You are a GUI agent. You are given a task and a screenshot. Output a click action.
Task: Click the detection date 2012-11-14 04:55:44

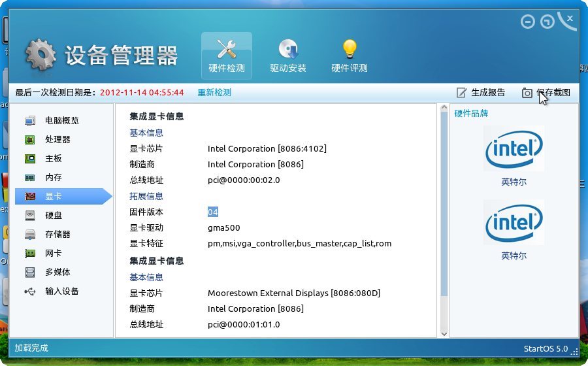click(x=142, y=93)
